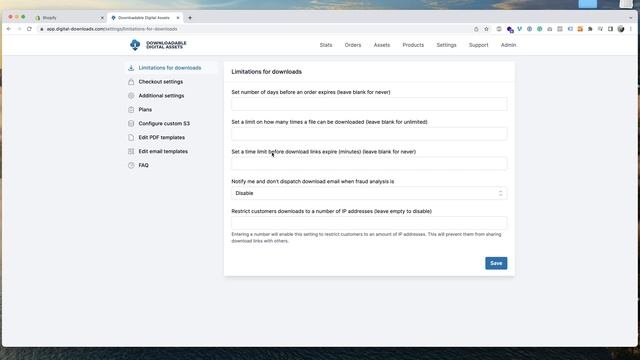Image resolution: width=640 pixels, height=360 pixels.
Task: Click the question icon beside FAQ
Action: [131, 165]
